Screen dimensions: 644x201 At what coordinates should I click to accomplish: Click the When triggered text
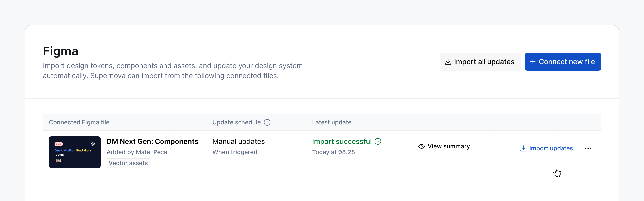(235, 152)
